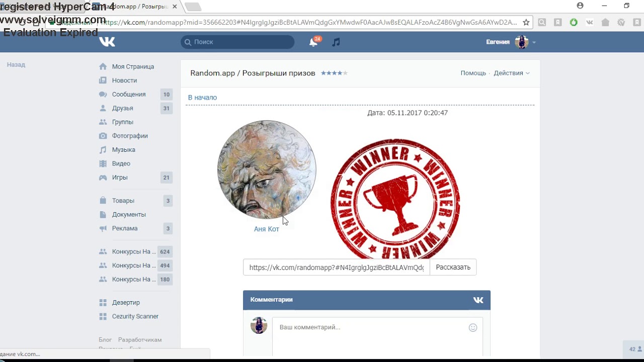Click the Сообщения speech bubble icon
The width and height of the screenshot is (644, 362).
pyautogui.click(x=103, y=95)
